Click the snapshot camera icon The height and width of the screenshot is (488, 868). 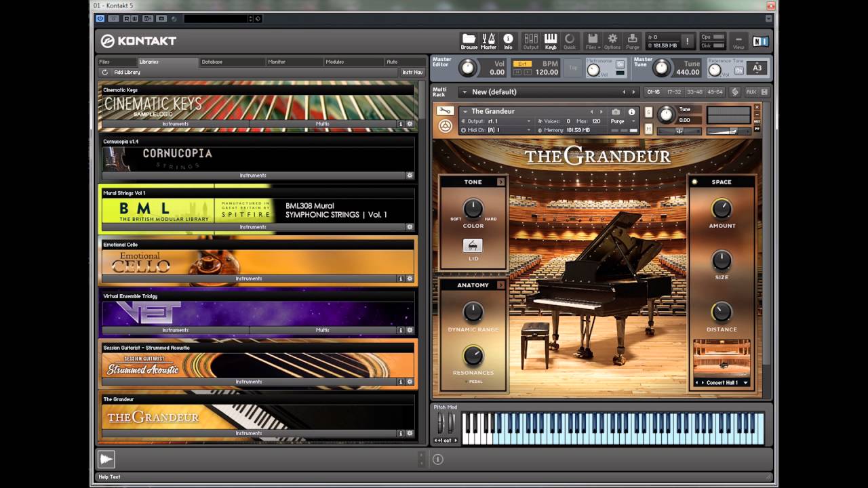point(616,112)
